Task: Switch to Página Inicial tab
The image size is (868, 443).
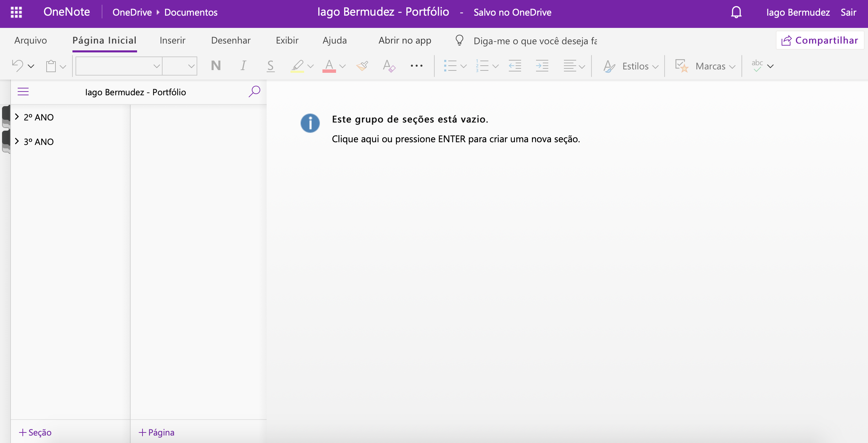Action: 104,40
